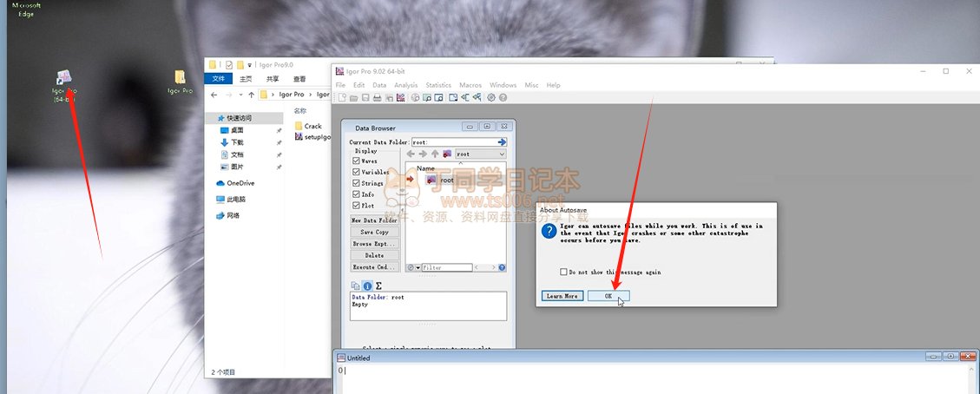Click the sigma icon in Data Browser

[378, 286]
